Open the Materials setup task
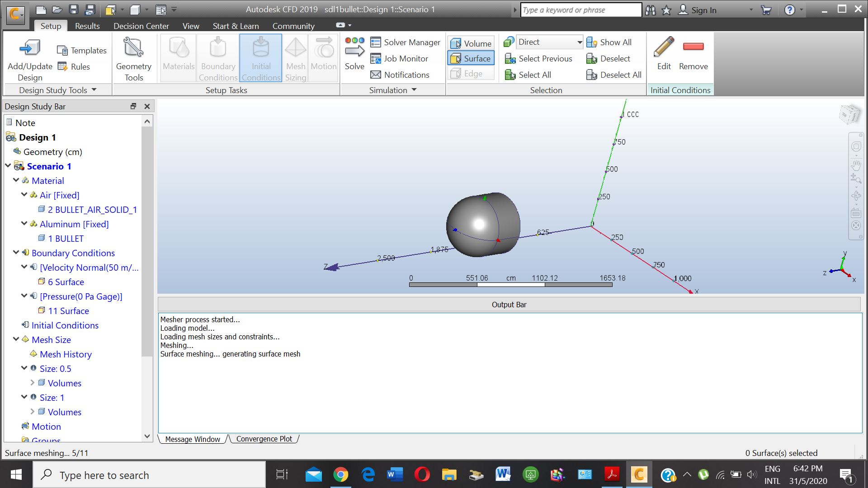Image resolution: width=868 pixels, height=488 pixels. coord(178,58)
